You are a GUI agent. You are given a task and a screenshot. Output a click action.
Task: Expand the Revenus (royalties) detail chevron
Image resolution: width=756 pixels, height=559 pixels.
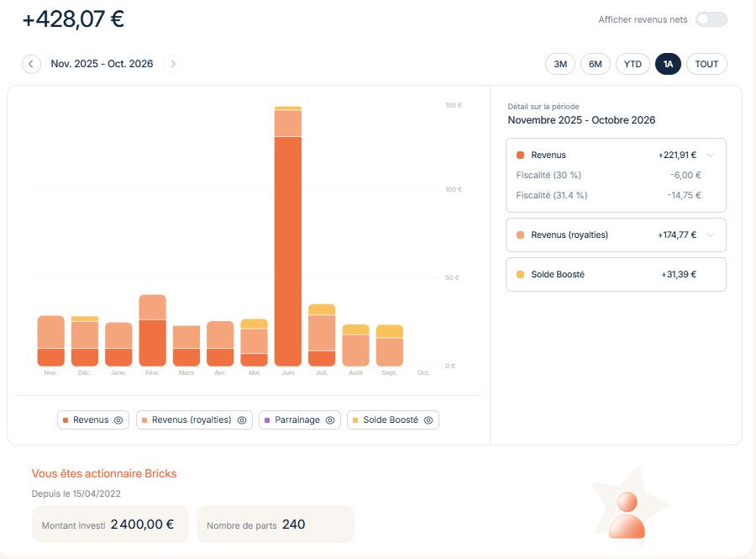click(x=711, y=235)
